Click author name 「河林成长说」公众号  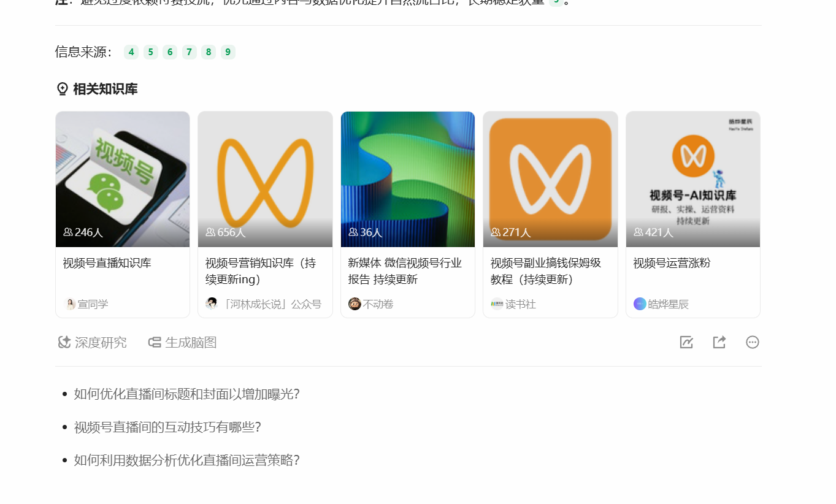tap(271, 304)
